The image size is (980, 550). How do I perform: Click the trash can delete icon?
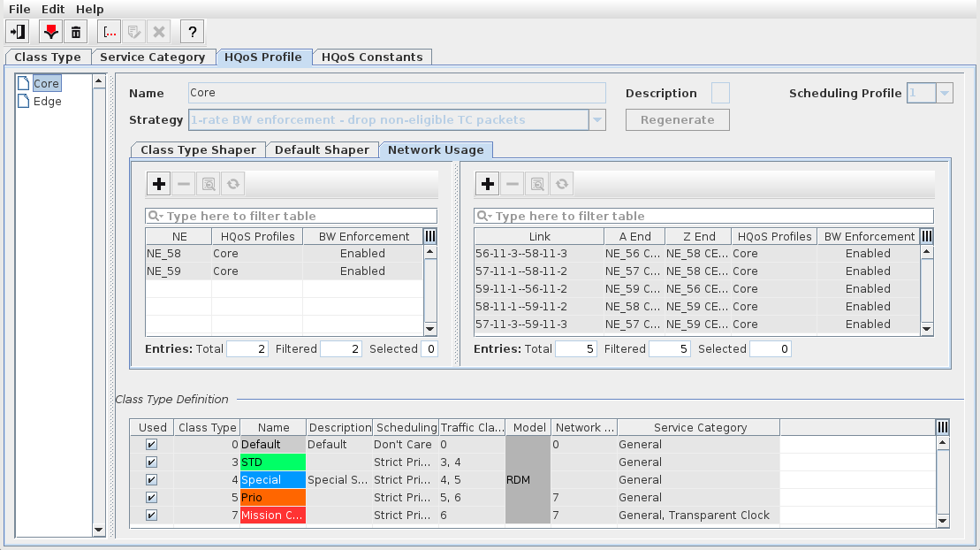76,32
